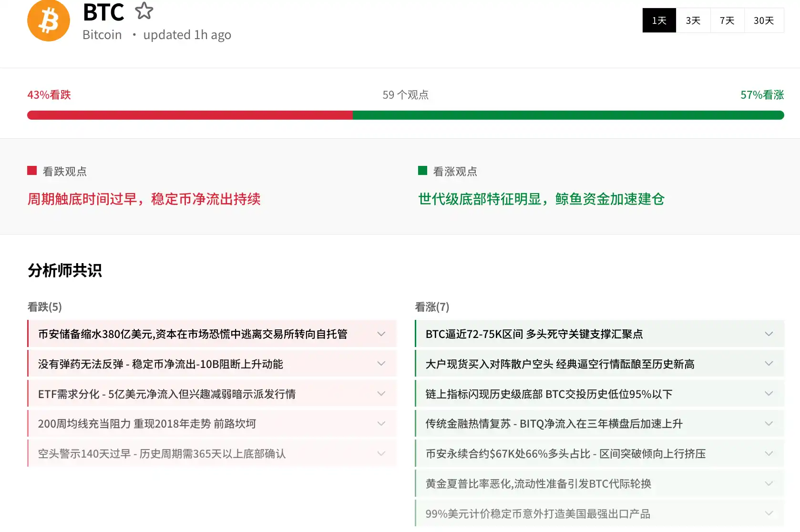Switch to the 3天 tab
The image size is (800, 532).
(693, 20)
